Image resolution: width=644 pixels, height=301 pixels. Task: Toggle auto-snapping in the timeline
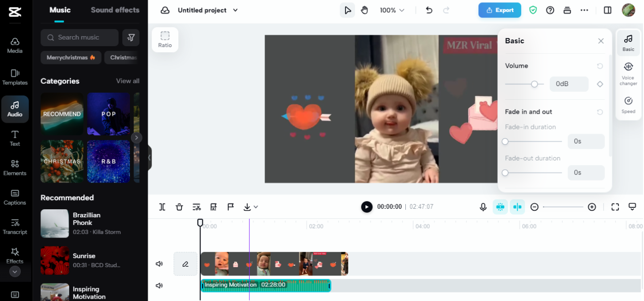pos(517,206)
